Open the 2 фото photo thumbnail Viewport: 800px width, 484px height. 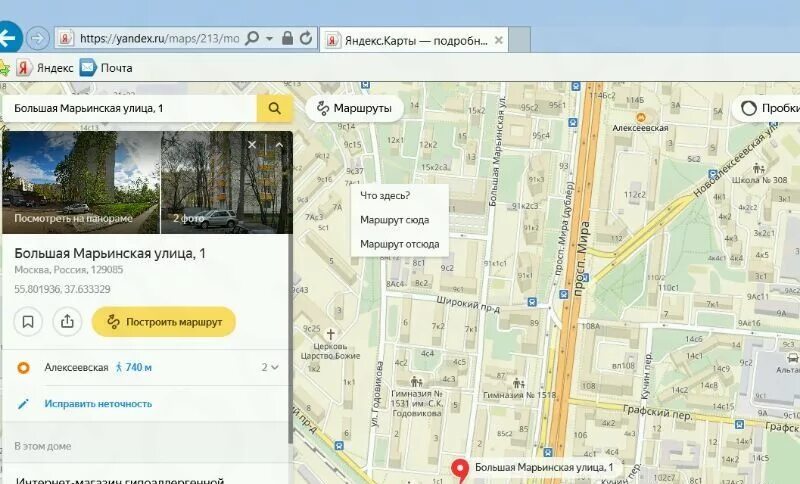point(227,182)
